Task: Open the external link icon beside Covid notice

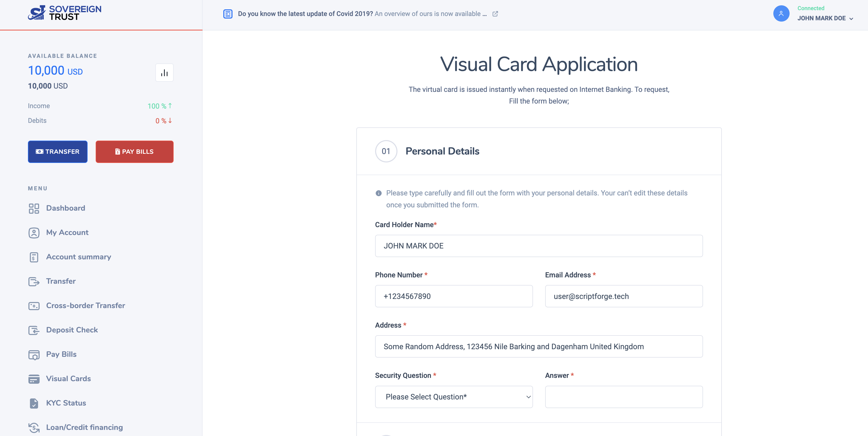Action: (x=495, y=14)
